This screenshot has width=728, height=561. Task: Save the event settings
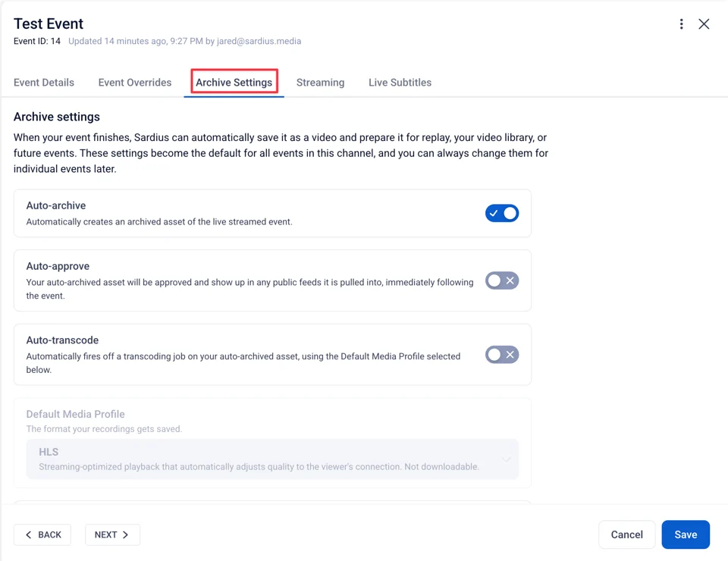pos(686,534)
